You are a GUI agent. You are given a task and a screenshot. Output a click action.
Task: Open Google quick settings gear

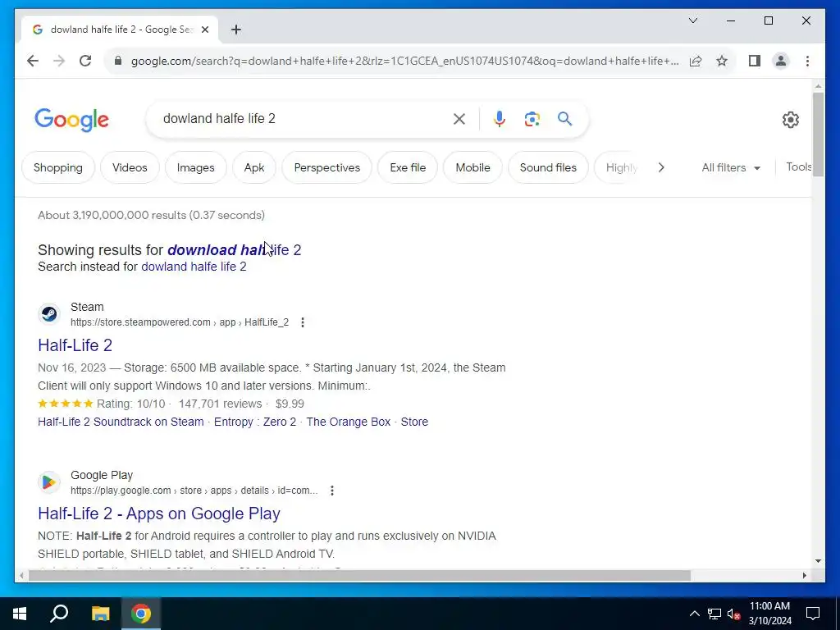pyautogui.click(x=790, y=120)
